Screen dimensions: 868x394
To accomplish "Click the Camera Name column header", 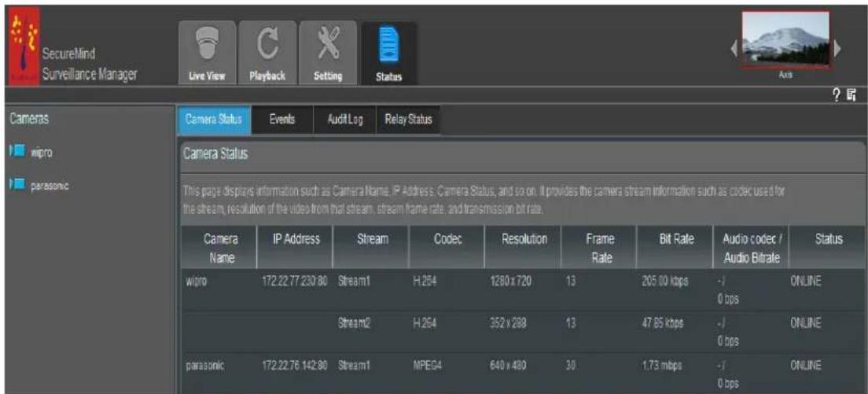I will click(x=220, y=249).
